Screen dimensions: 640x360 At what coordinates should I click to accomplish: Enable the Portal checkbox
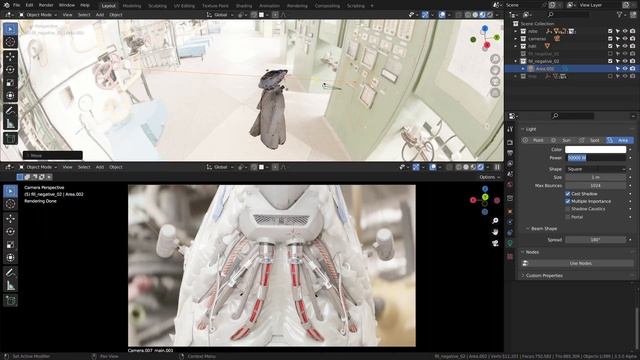point(568,217)
